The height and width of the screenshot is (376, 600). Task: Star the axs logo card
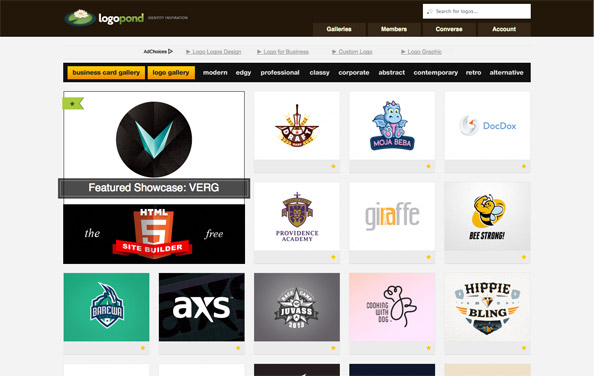(238, 348)
